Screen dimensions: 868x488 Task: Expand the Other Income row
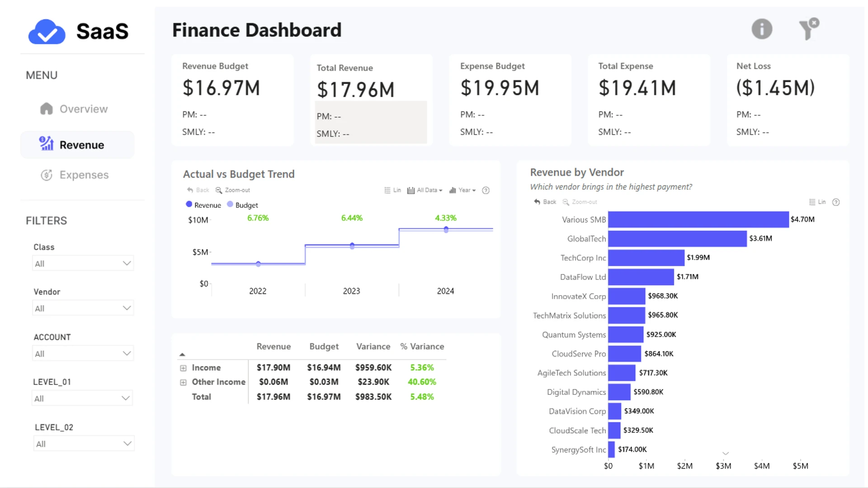[x=183, y=383]
